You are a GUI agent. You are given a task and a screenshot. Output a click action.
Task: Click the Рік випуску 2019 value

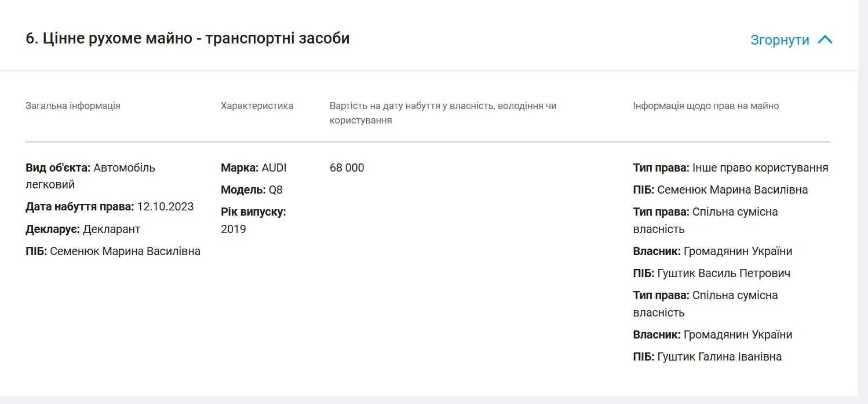click(x=234, y=229)
